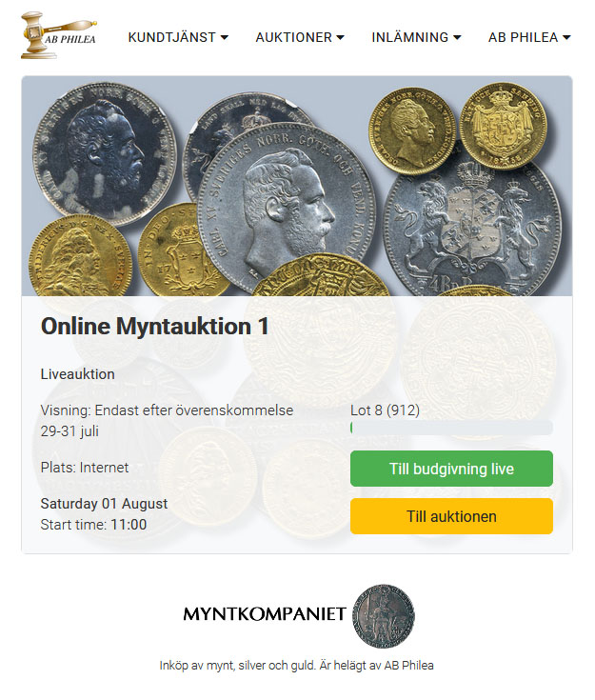Click the Lot 8 (912) label
Screen dimensions: 595x700
coord(385,410)
